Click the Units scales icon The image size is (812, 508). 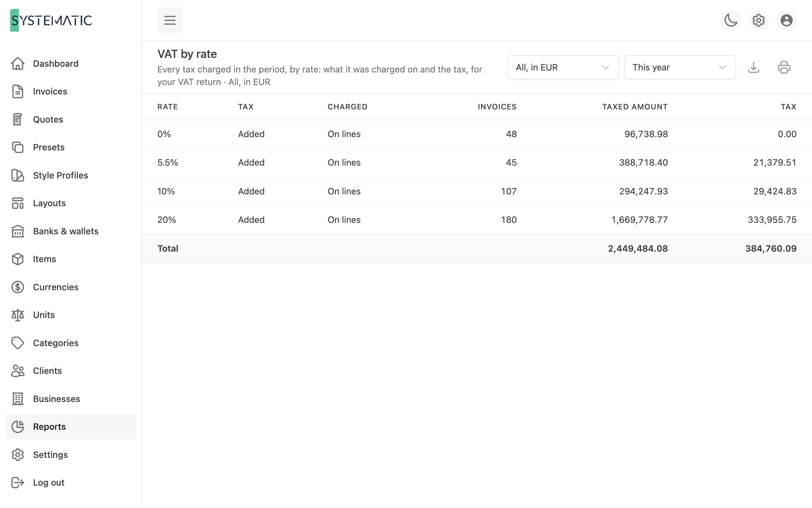(18, 315)
